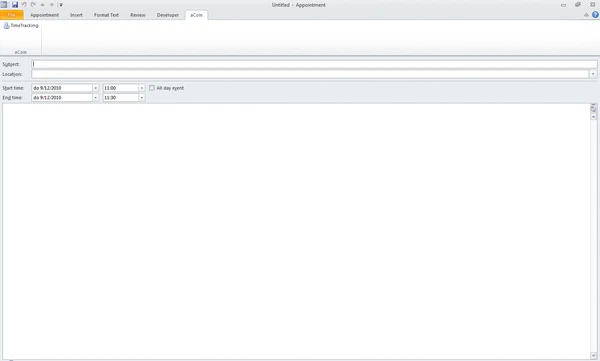This screenshot has height=361, width=600.
Task: Tick the All day event checkbox
Action: tap(152, 88)
